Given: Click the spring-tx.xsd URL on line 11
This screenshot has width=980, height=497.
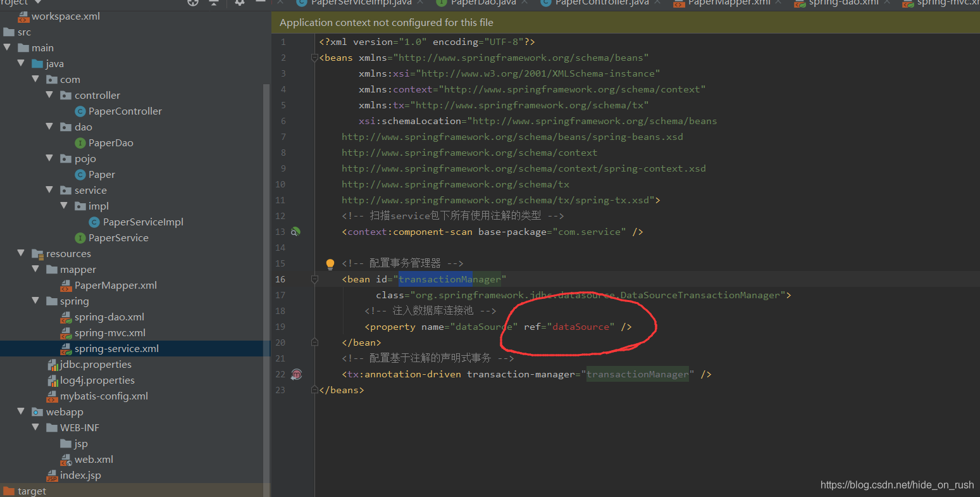Looking at the screenshot, I should 495,200.
